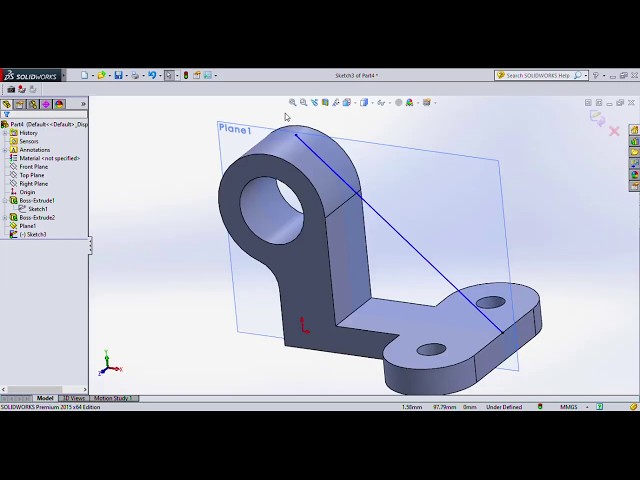The height and width of the screenshot is (480, 640).
Task: Open the DimXpertManager tab
Action: pos(46,104)
